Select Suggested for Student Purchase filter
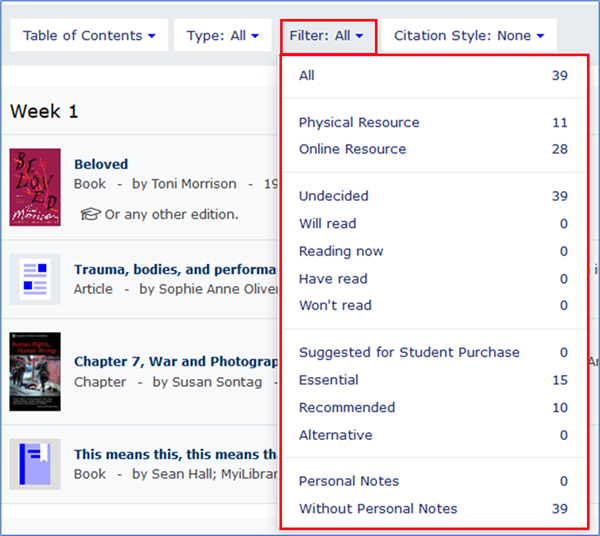 pyautogui.click(x=409, y=352)
